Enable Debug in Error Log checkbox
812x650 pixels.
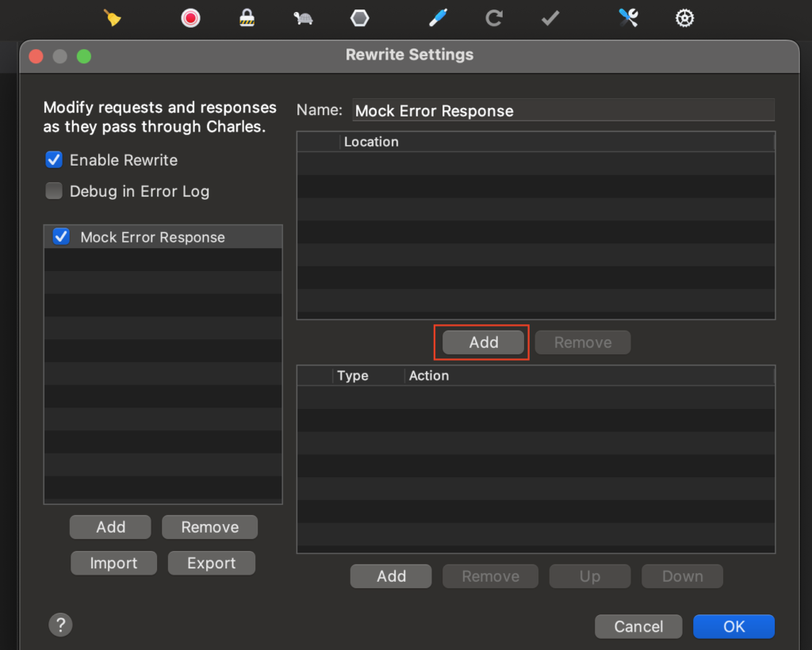(54, 191)
